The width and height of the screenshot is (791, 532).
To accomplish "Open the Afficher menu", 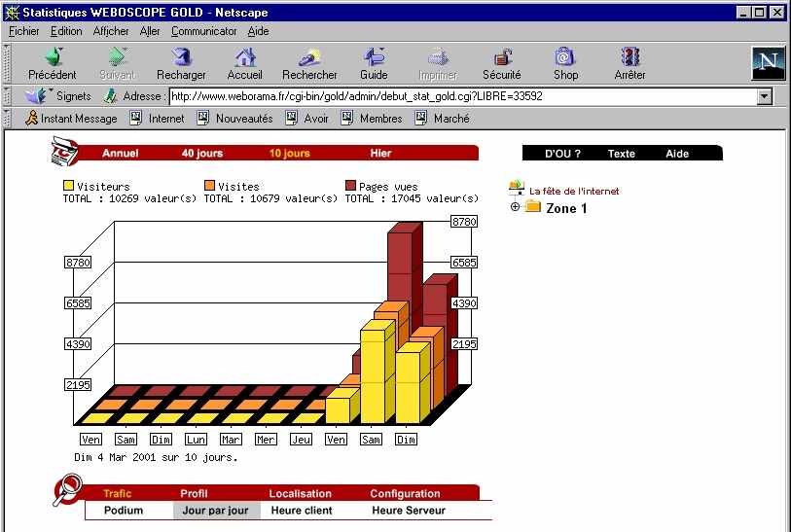I will pos(111,31).
